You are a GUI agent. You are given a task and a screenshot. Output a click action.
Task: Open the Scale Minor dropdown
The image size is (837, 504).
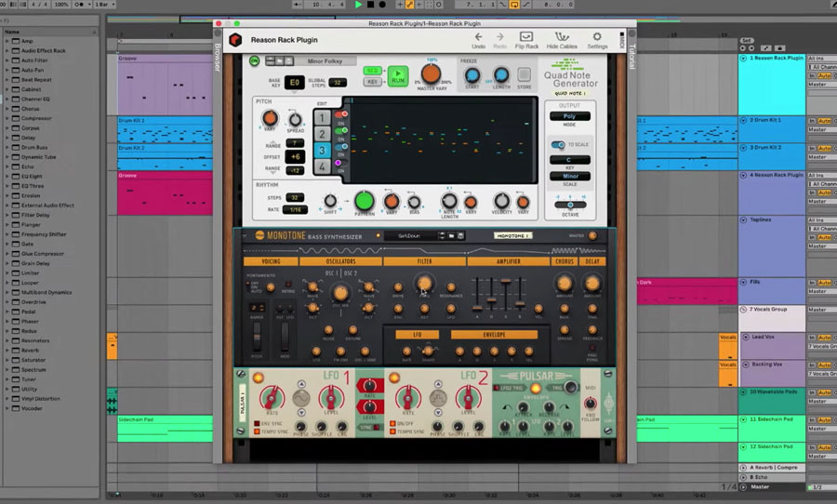point(569,176)
